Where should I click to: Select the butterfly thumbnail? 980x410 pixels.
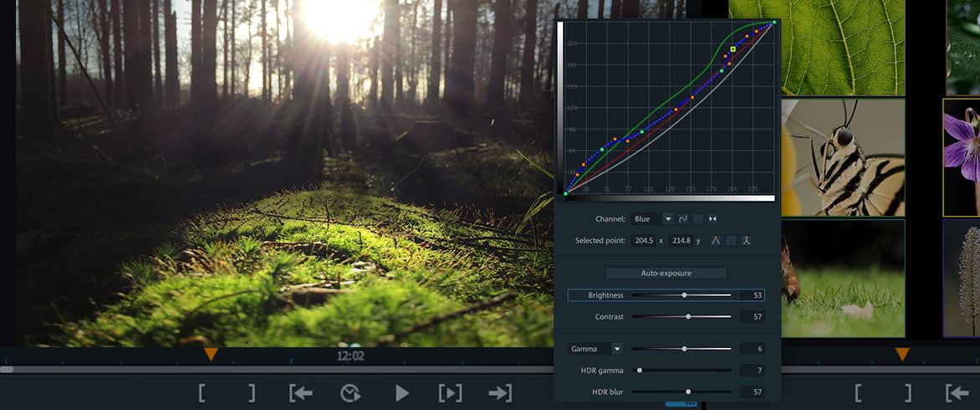(843, 157)
